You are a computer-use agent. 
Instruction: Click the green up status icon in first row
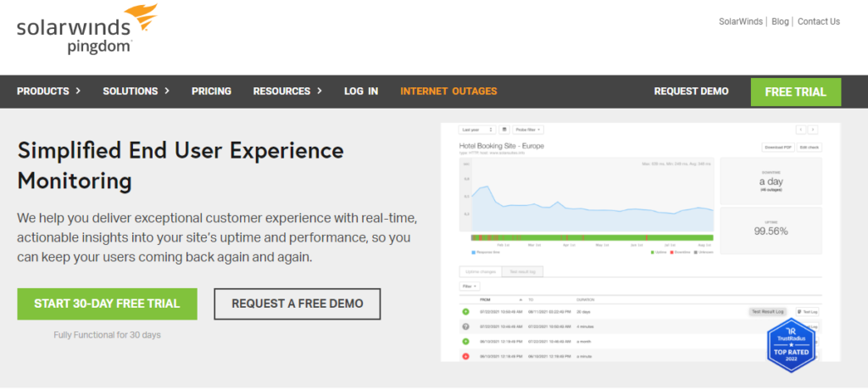point(465,312)
